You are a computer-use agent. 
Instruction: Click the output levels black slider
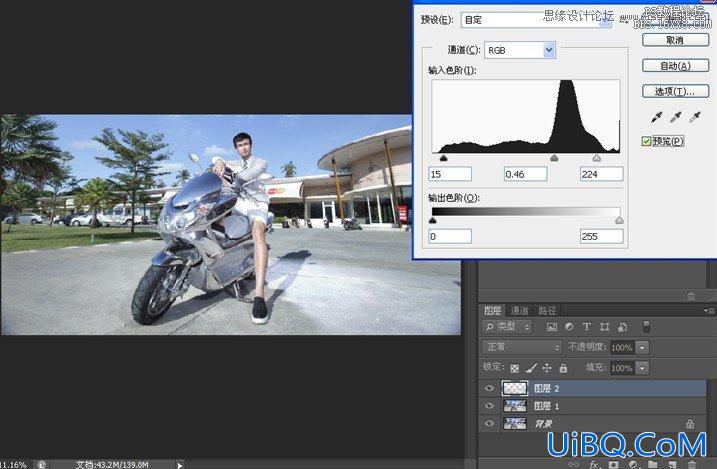(433, 220)
